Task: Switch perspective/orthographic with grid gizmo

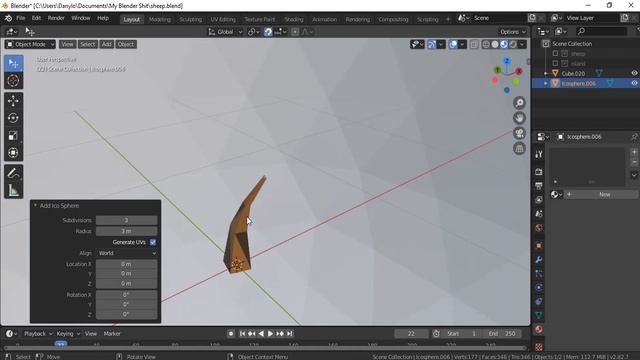Action: tap(519, 148)
